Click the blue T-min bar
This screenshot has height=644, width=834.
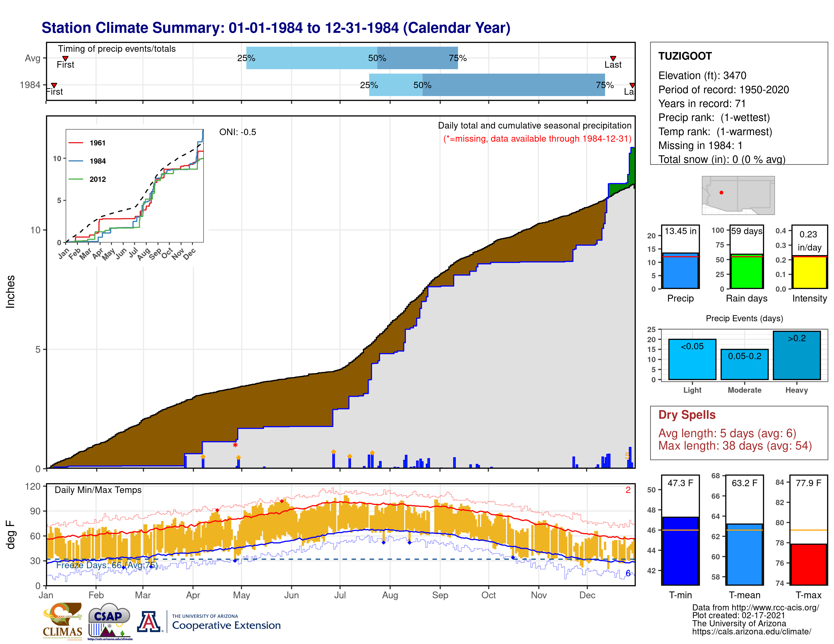point(680,551)
